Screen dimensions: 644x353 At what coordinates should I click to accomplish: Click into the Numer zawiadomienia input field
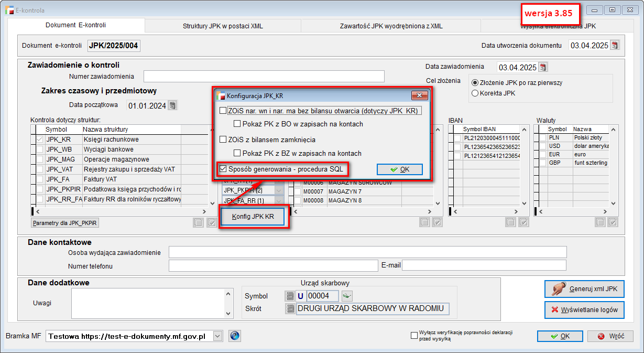pyautogui.click(x=264, y=77)
